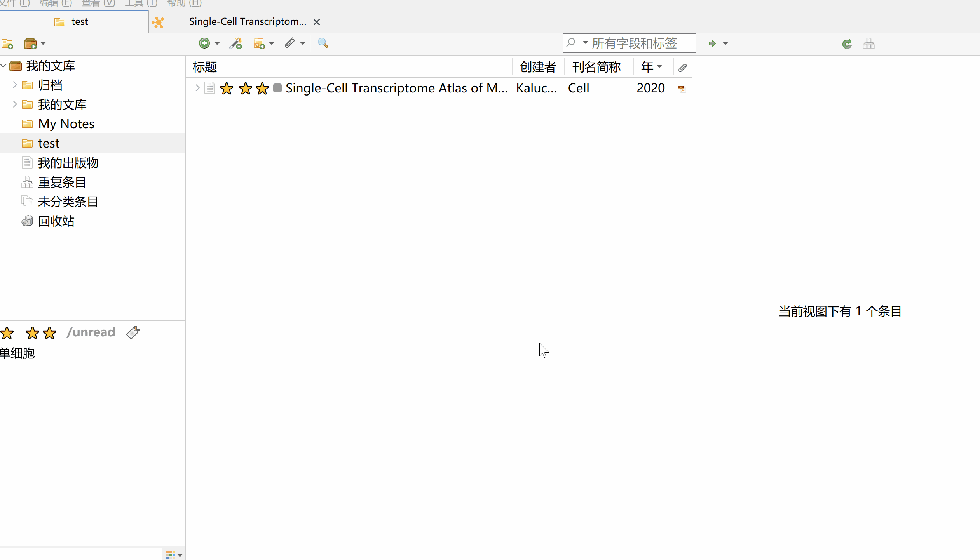Toggle the 单细胞 tag filter

[17, 353]
